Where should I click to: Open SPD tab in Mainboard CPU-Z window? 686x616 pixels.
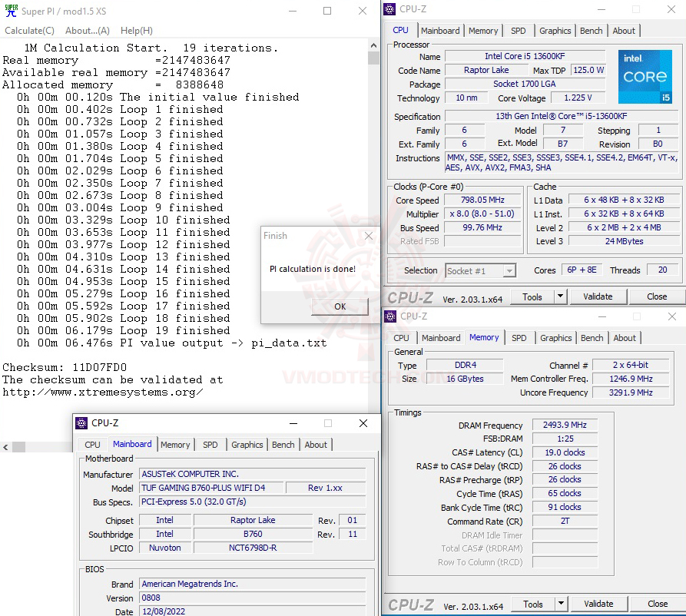click(210, 445)
